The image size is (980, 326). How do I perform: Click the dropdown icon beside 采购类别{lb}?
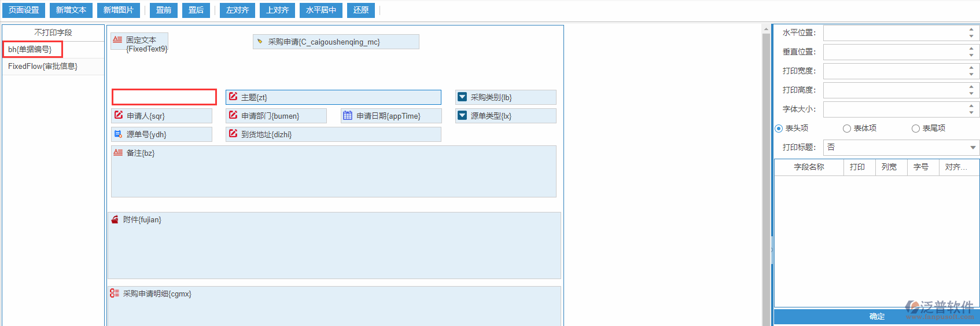click(x=462, y=97)
